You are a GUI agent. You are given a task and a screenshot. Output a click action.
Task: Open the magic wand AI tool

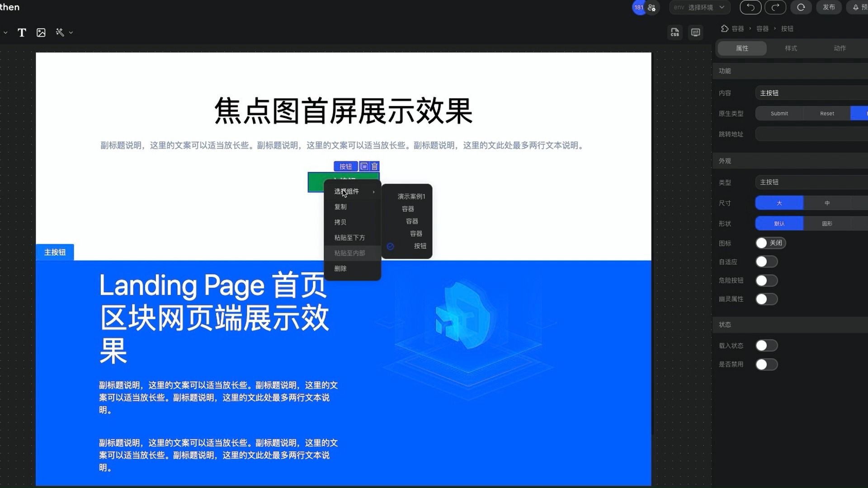pos(59,32)
